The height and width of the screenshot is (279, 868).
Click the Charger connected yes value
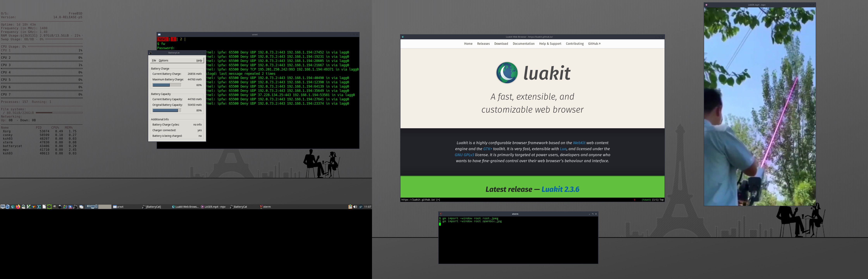click(x=200, y=130)
